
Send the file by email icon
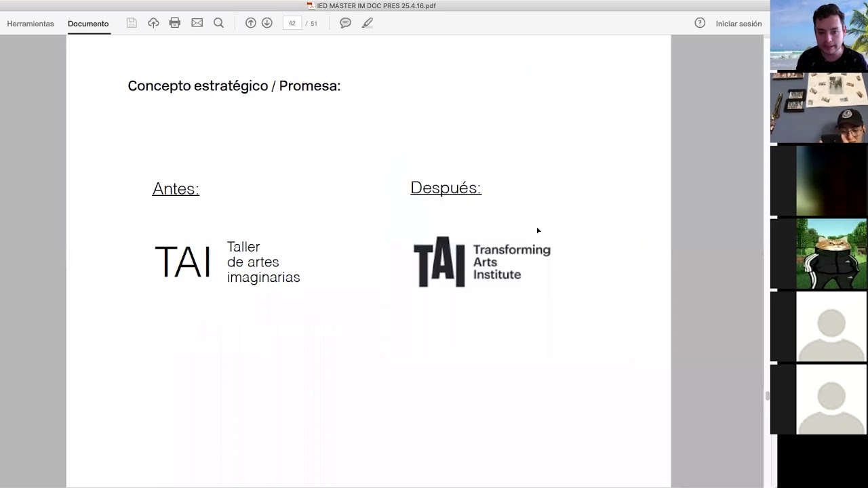[x=197, y=23]
